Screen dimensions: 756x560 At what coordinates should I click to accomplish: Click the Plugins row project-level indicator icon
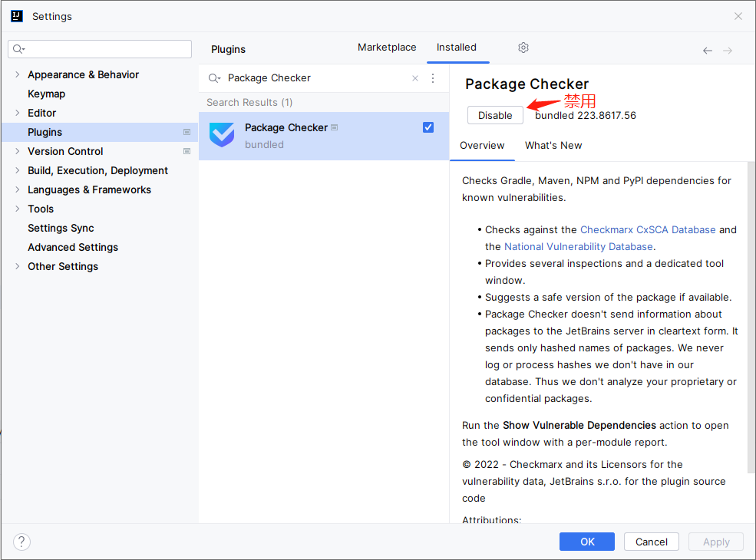187,132
